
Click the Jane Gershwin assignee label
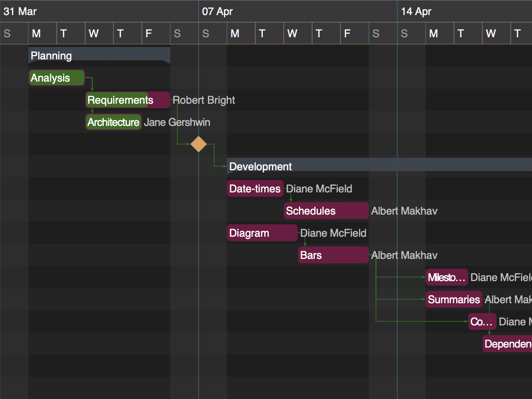click(x=177, y=122)
